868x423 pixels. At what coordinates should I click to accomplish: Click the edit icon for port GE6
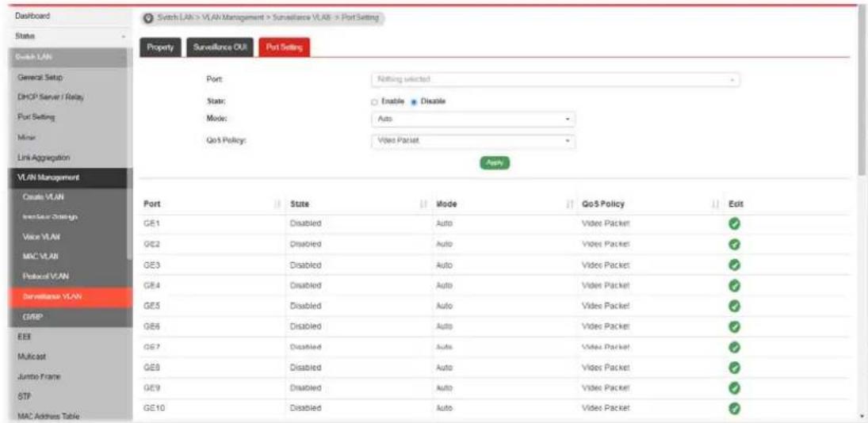(x=735, y=326)
